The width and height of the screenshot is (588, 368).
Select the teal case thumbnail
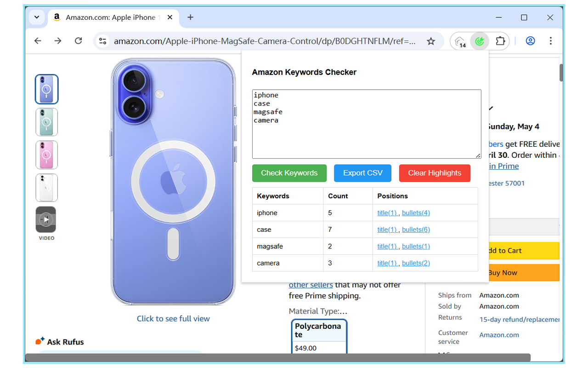47,122
